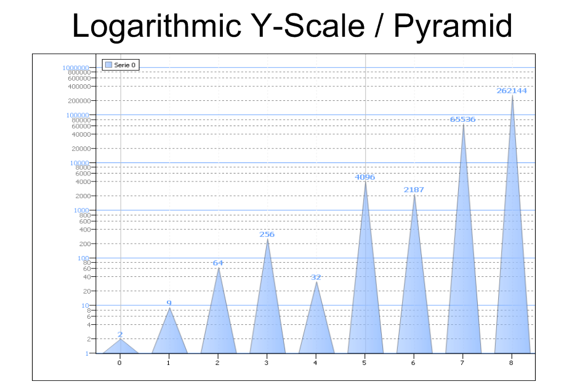Click the x-axis tick label 5

tap(365, 364)
